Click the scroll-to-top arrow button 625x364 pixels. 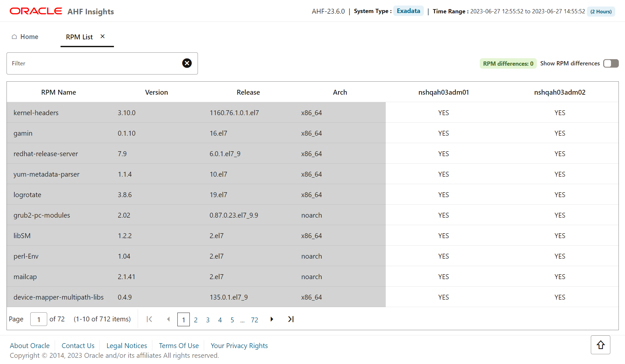[x=601, y=345]
